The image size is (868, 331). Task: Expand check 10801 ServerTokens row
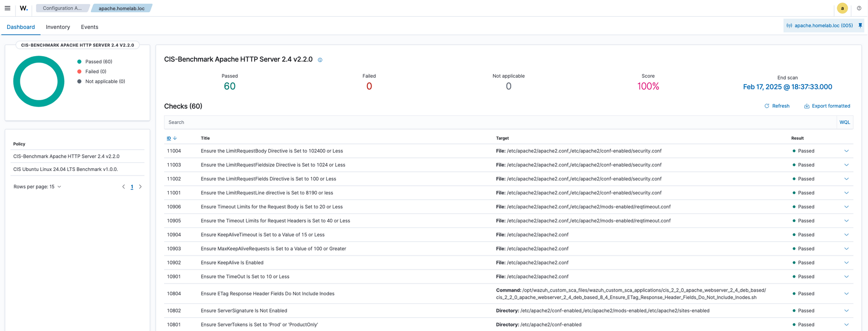(846, 325)
